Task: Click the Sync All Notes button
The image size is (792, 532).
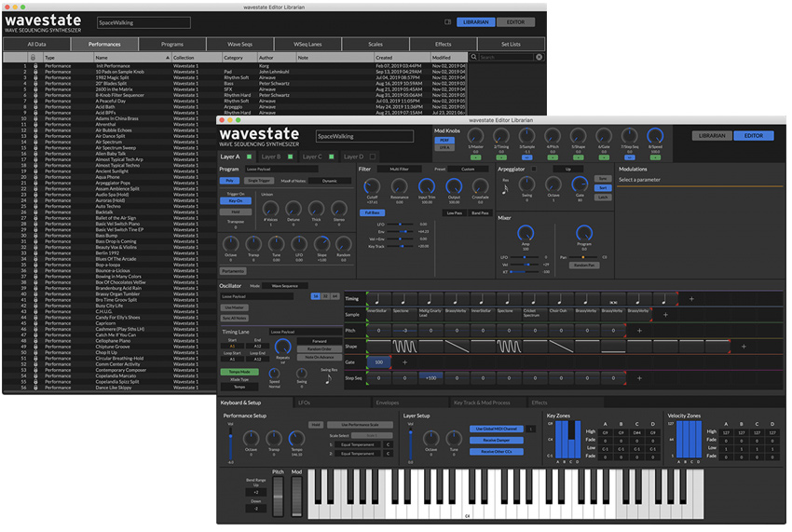Action: (235, 318)
